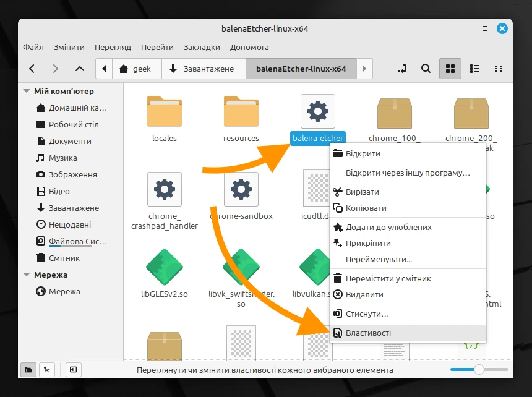Open the Закладки menu
The height and width of the screenshot is (397, 532).
[202, 47]
